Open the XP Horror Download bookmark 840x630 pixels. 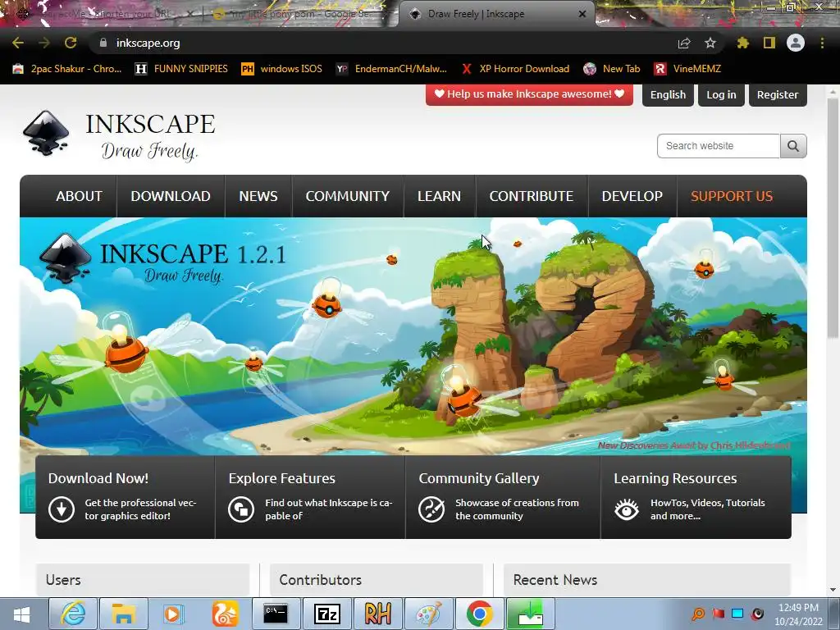point(515,69)
